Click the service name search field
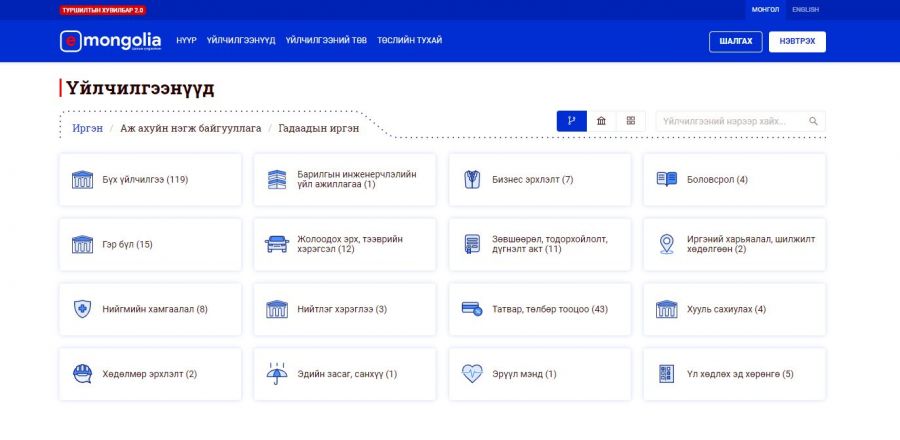The image size is (900, 440). [x=730, y=121]
